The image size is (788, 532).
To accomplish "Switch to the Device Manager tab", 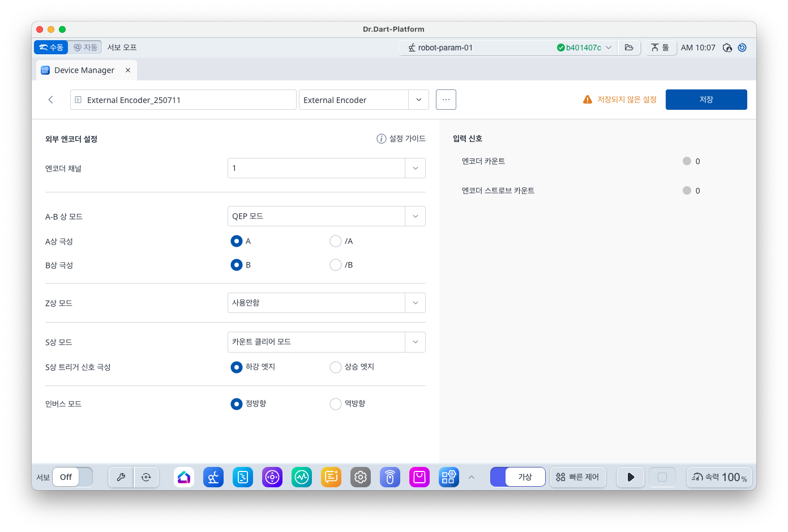I will tap(84, 70).
